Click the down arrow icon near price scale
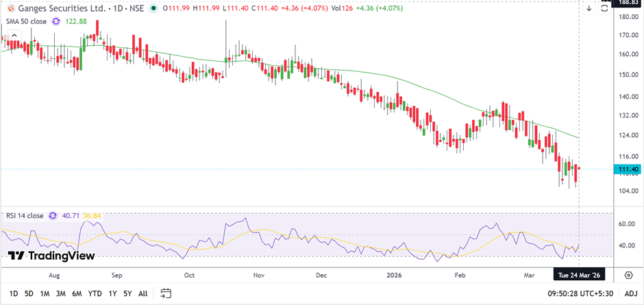The width and height of the screenshot is (644, 305). tap(589, 8)
